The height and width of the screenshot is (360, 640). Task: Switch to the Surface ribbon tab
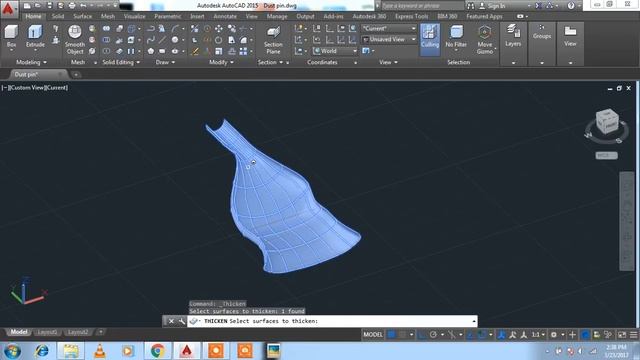tap(82, 16)
